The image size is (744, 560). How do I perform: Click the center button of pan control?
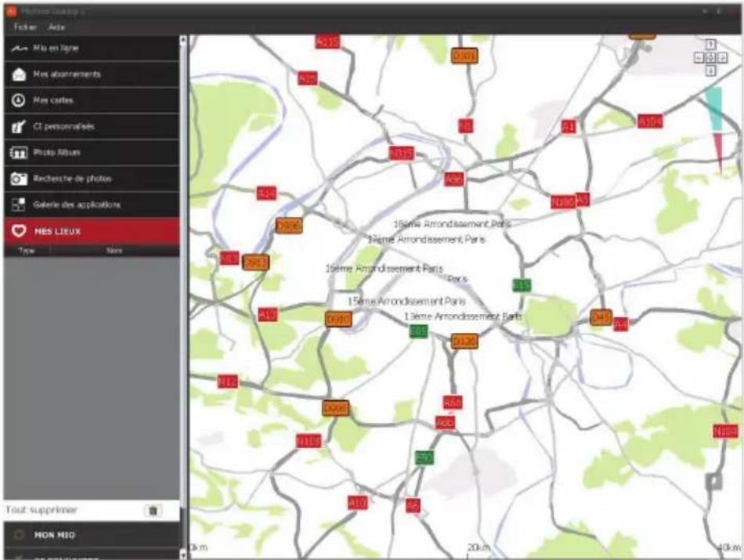point(710,58)
